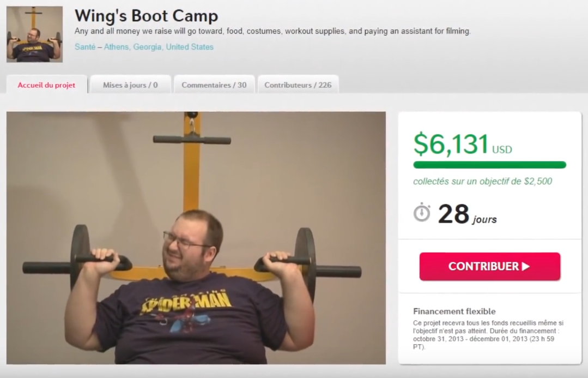View the Contributeurs / 226 tab

coord(298,85)
